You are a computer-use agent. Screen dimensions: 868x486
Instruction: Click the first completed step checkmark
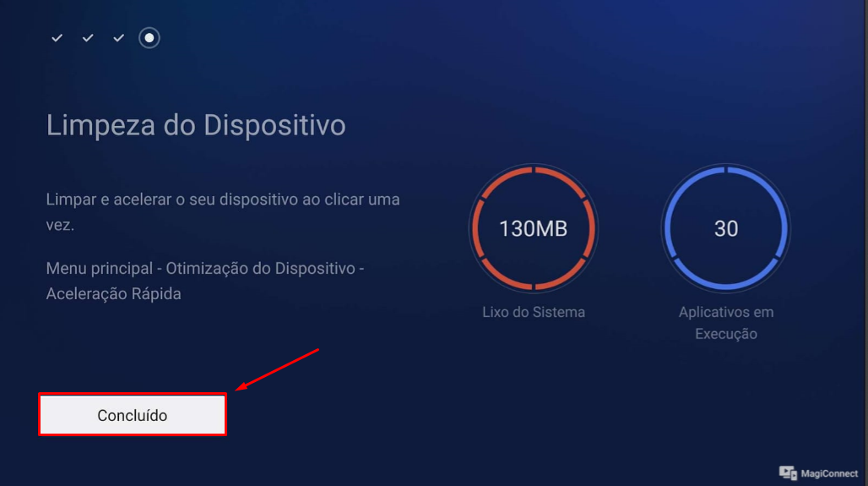pyautogui.click(x=57, y=38)
